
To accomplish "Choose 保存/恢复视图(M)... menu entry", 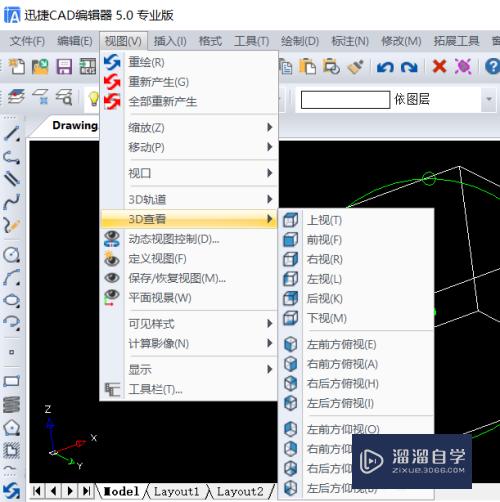I will click(189, 278).
